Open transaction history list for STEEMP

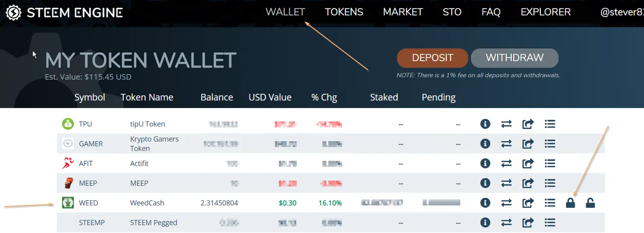pos(550,222)
